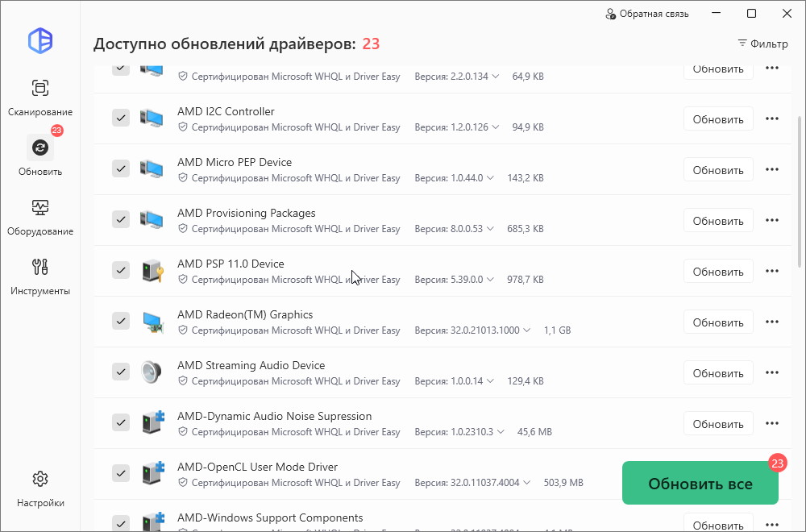Open the Оборудование hardware section
The image size is (806, 532).
pos(40,216)
